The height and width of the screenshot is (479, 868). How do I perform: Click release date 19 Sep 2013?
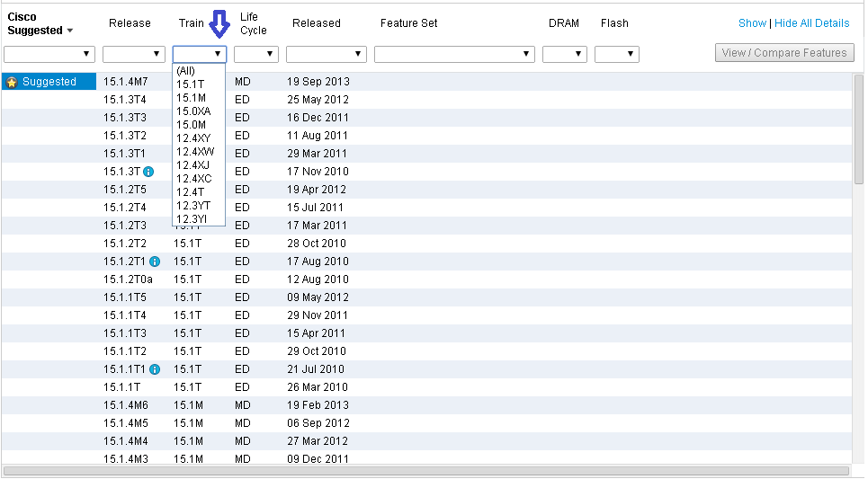pyautogui.click(x=318, y=82)
